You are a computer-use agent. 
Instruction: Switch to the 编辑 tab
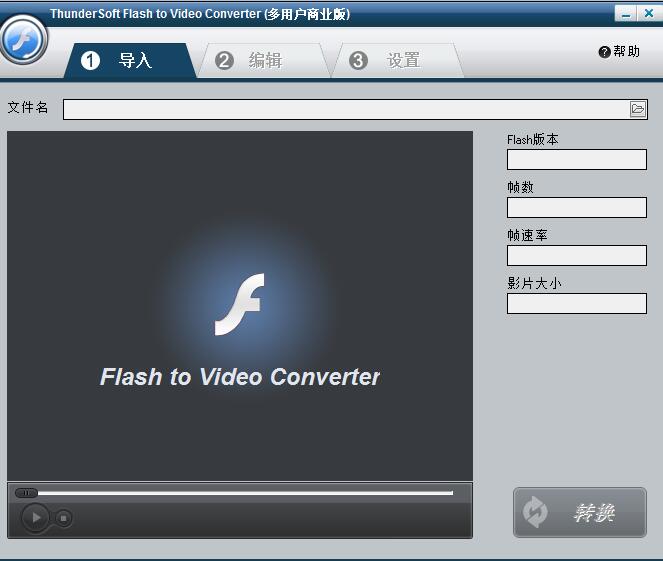[264, 60]
